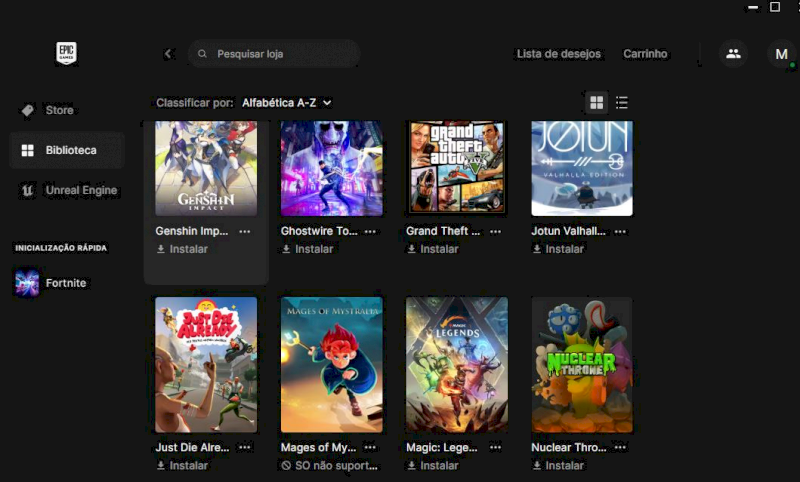Screen dimensions: 800x482
Task: Install Grand Theft Auto V
Action: click(x=433, y=249)
